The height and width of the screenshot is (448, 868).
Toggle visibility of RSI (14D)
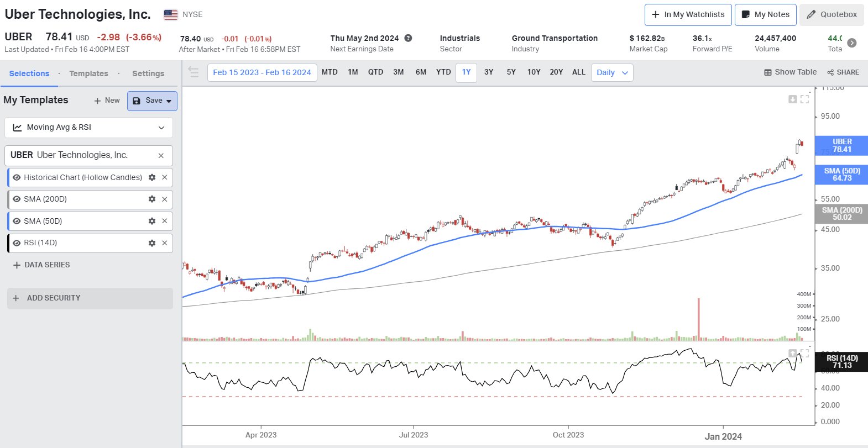click(17, 243)
